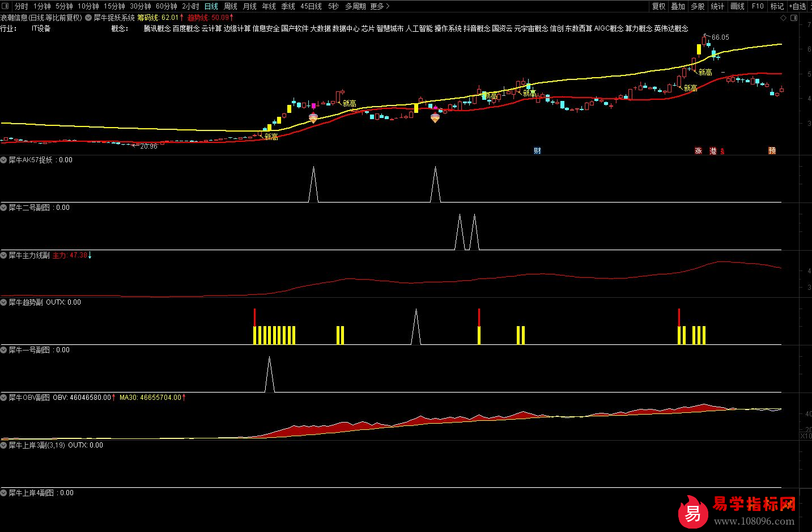Select the 5秒 period tab

(x=333, y=6)
